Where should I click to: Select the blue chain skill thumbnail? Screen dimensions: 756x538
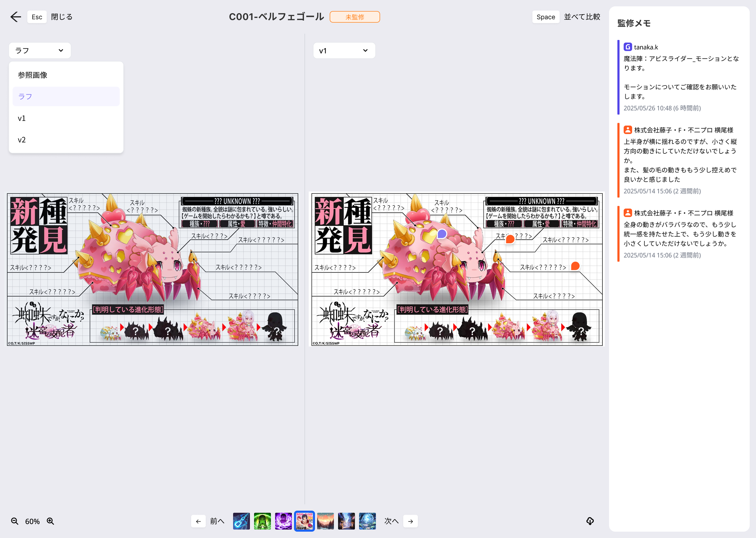(x=241, y=521)
